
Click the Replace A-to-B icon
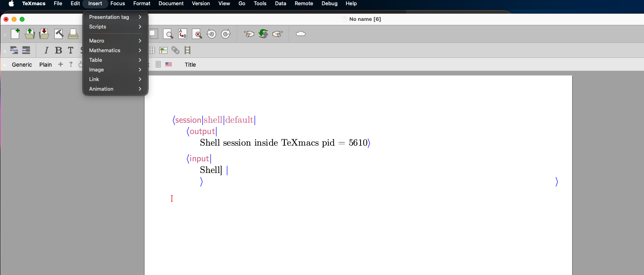(183, 34)
